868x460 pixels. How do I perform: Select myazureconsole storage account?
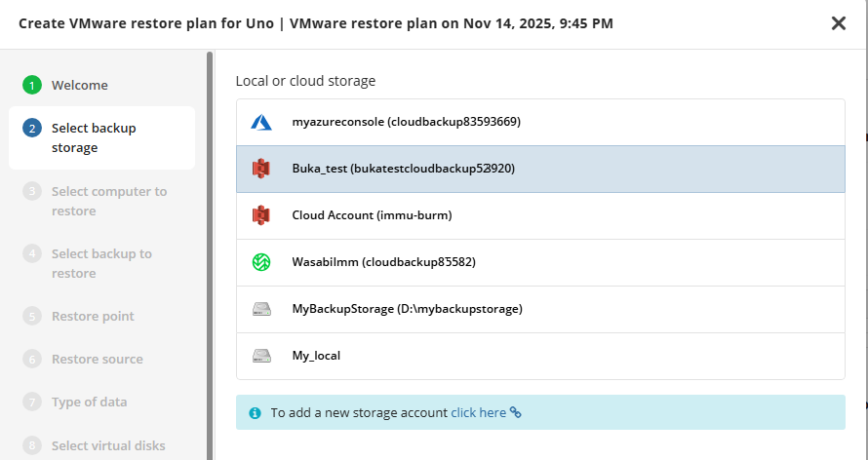point(406,122)
